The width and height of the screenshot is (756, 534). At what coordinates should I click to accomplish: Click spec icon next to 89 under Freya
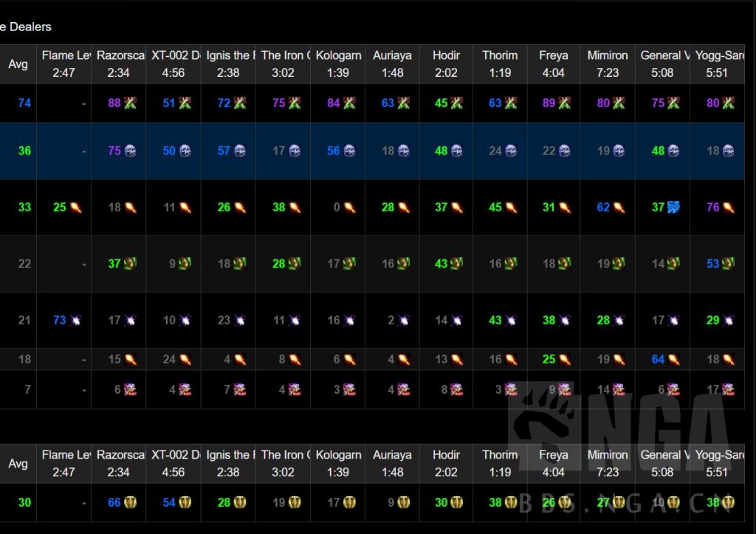[565, 103]
